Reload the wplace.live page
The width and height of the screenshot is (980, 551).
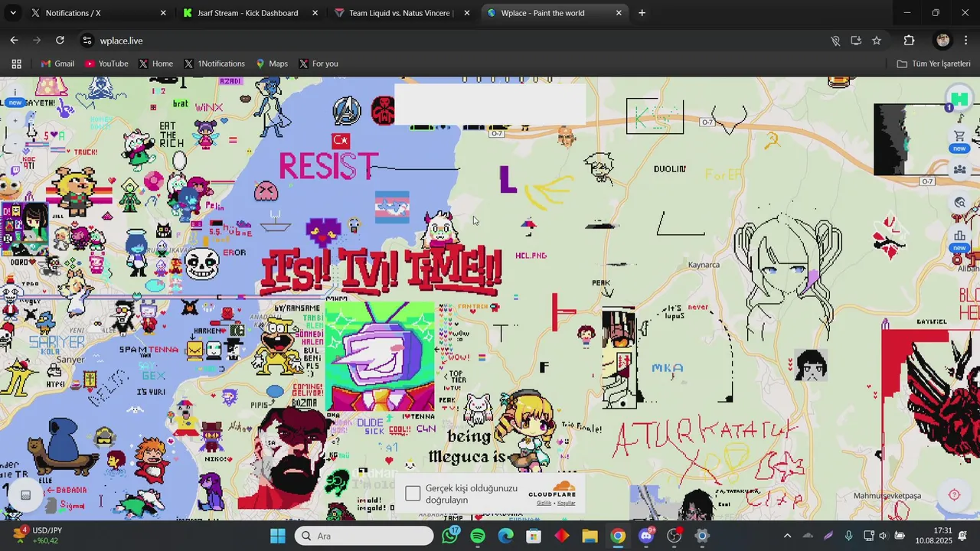coord(60,41)
